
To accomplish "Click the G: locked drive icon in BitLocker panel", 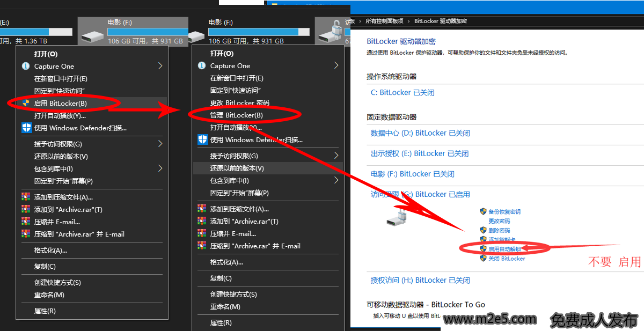I will coord(398,216).
